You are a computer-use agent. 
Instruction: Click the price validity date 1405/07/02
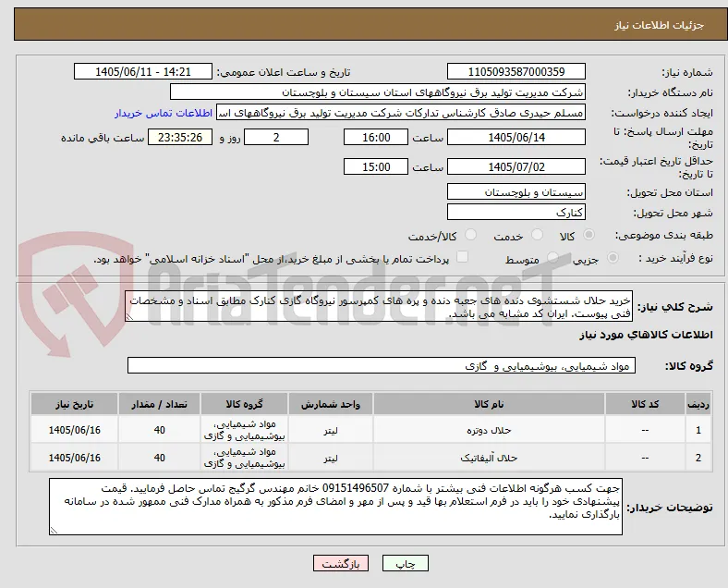[x=516, y=166]
